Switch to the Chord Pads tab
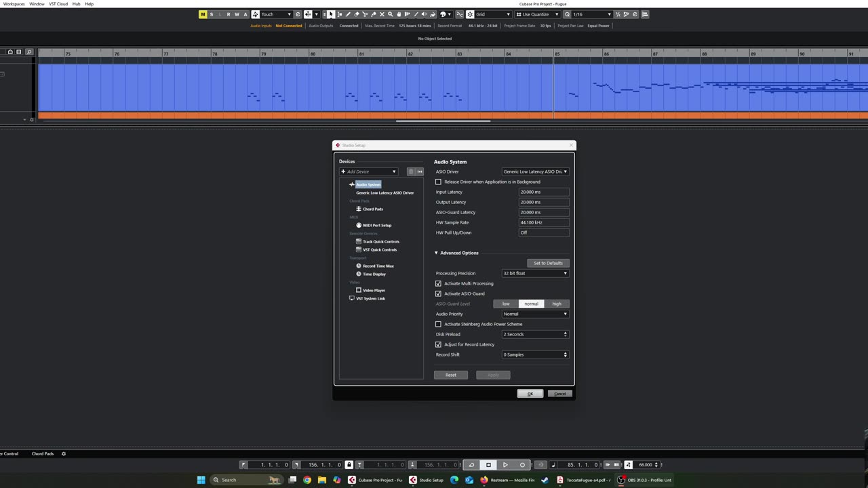 pyautogui.click(x=43, y=453)
